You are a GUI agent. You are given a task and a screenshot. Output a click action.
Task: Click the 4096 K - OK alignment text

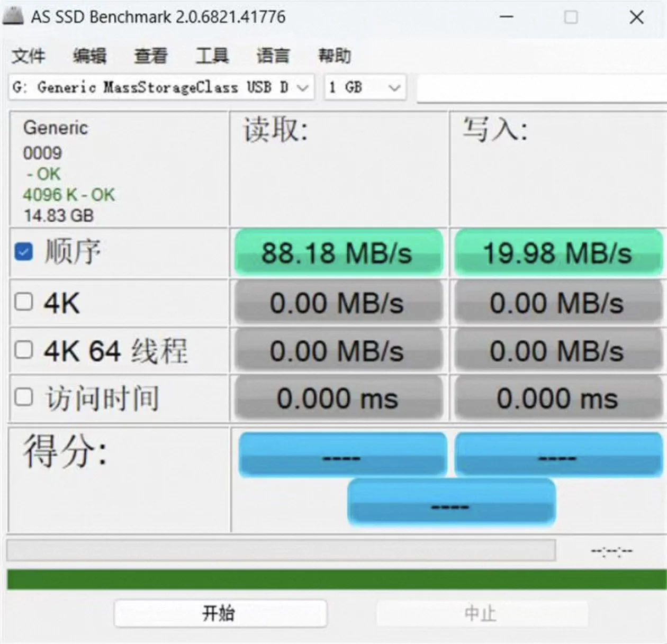click(69, 195)
